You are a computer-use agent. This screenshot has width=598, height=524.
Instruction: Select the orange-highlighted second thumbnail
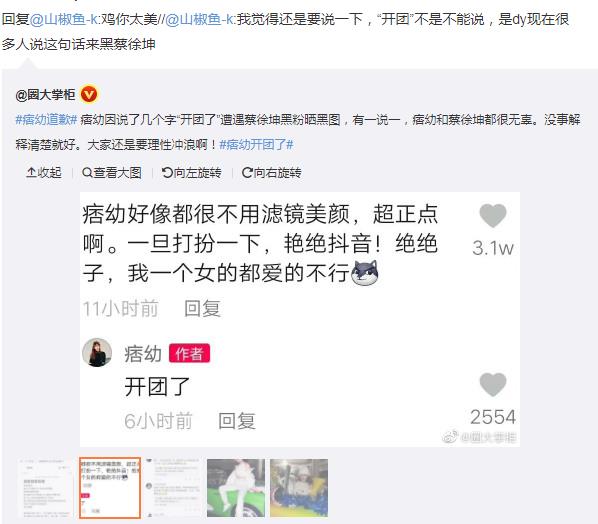(110, 488)
